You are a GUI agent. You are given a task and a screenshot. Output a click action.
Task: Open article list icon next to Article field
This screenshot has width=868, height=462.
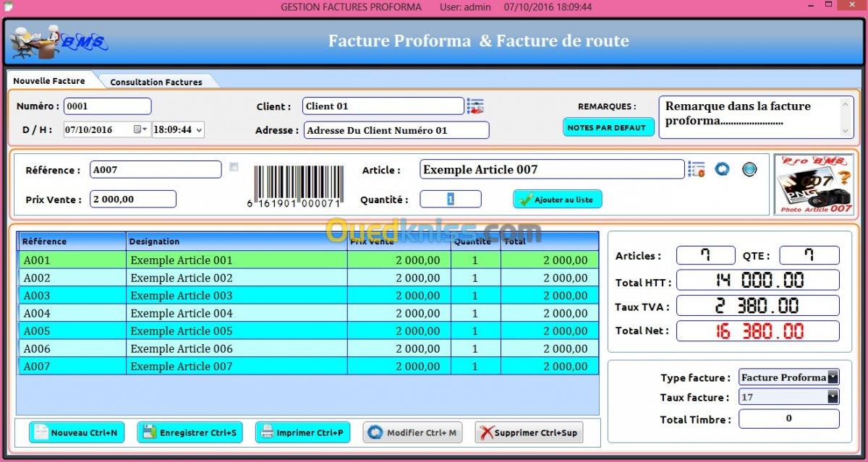coord(696,170)
